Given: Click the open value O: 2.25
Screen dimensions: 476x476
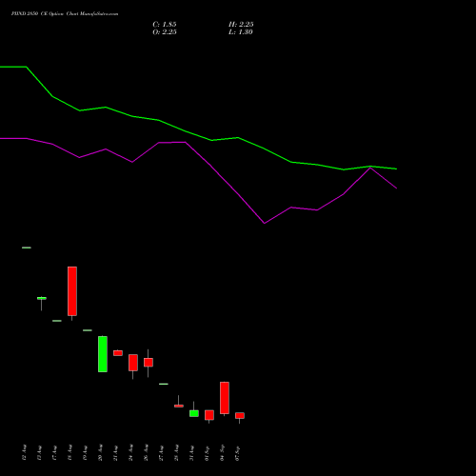Looking at the screenshot, I should (x=165, y=32).
